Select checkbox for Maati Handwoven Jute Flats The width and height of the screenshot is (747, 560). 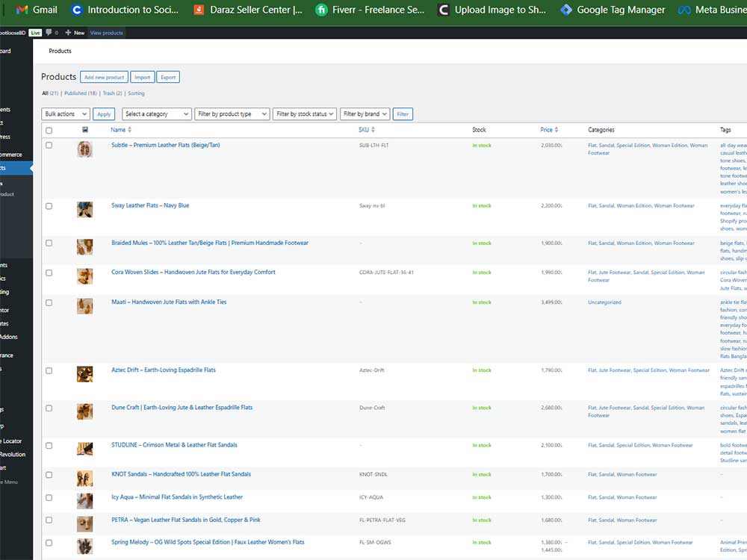49,303
